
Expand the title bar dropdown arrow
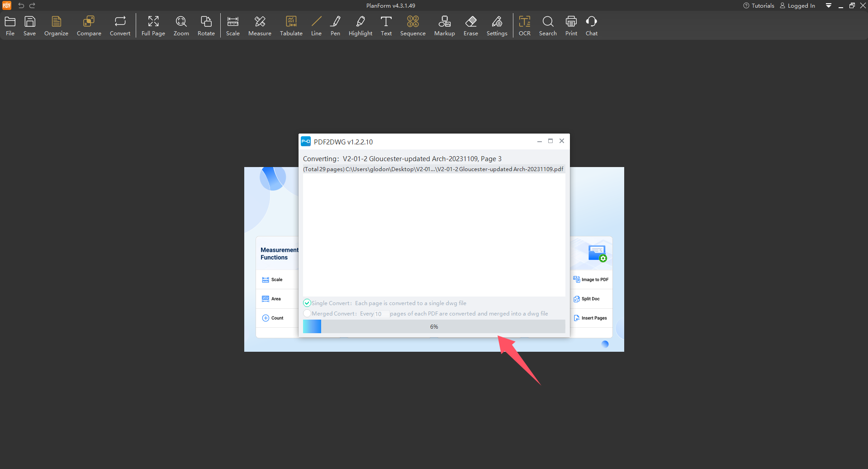[x=829, y=5]
